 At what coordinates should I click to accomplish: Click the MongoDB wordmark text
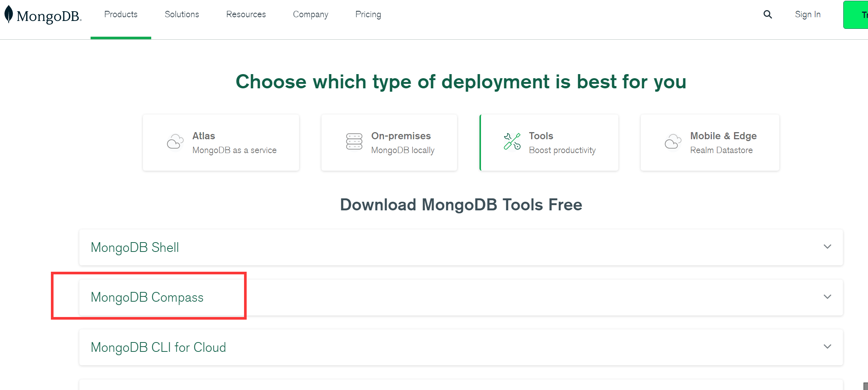coord(49,16)
